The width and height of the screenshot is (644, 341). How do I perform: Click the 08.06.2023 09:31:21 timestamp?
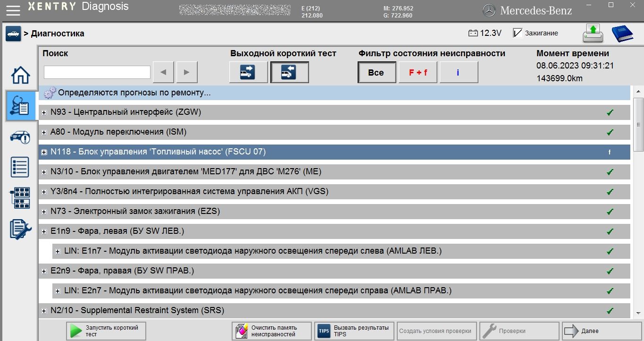[575, 66]
